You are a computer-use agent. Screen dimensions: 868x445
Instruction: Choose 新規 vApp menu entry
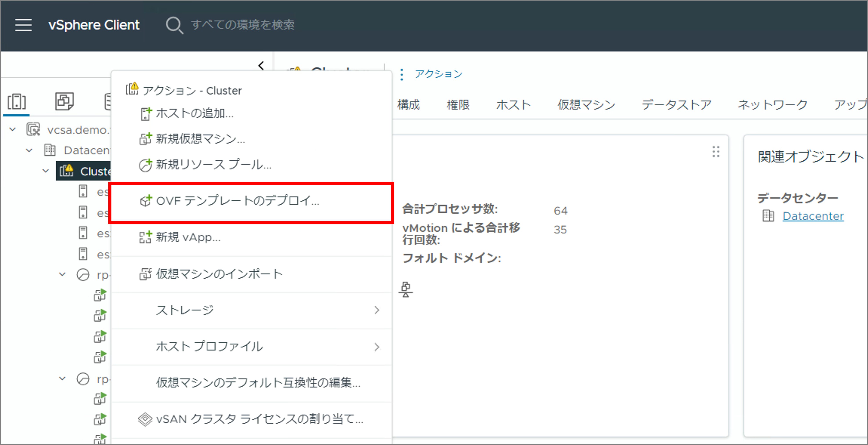coord(251,237)
